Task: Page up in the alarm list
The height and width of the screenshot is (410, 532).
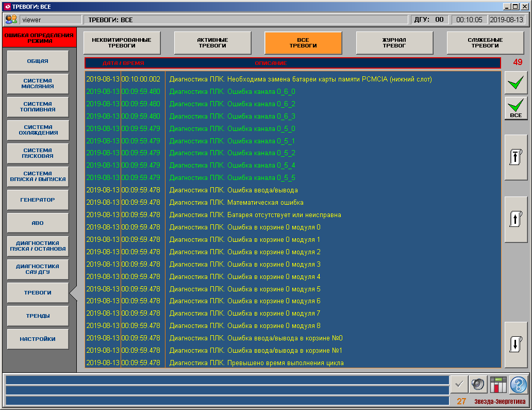Action: pos(516,220)
